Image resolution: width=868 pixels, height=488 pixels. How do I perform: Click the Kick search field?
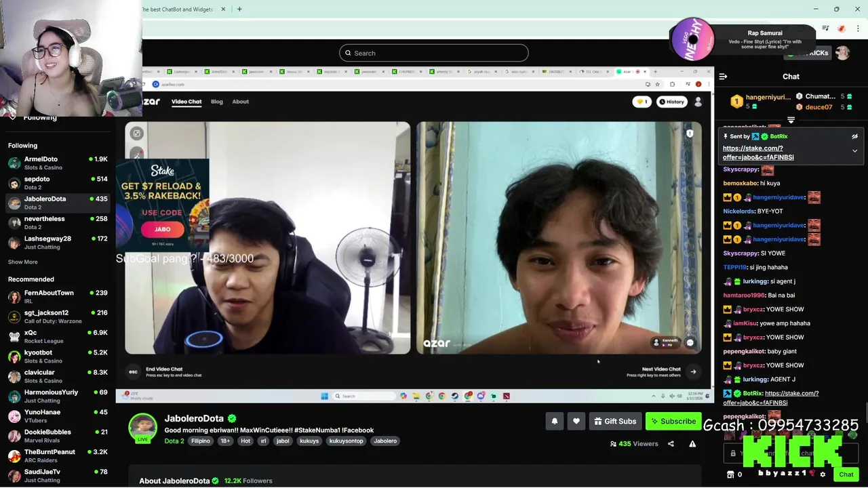[x=434, y=53]
